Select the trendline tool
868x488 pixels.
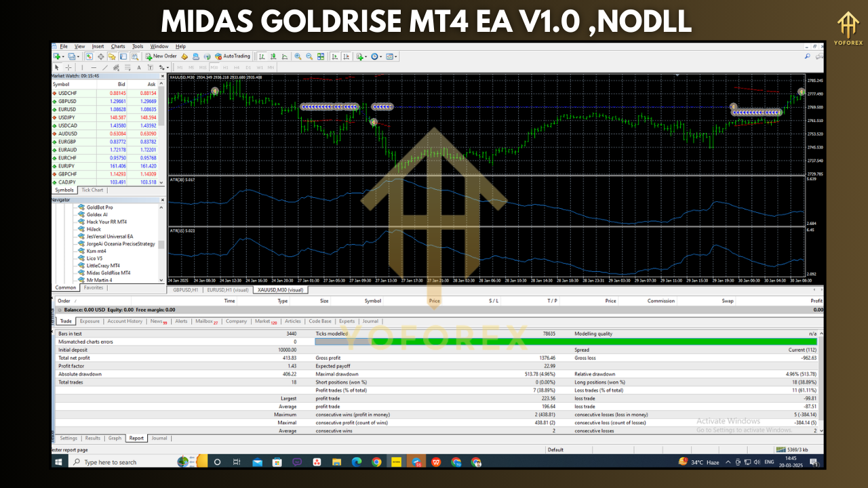pyautogui.click(x=105, y=67)
